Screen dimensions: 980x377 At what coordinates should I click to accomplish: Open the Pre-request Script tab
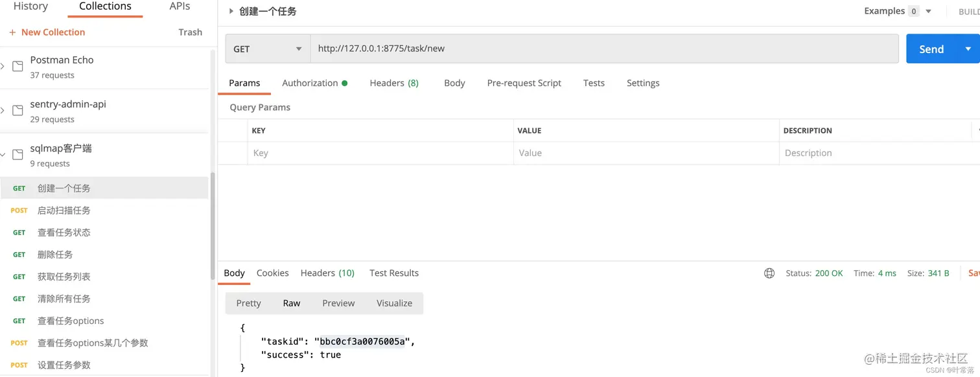[x=524, y=83]
